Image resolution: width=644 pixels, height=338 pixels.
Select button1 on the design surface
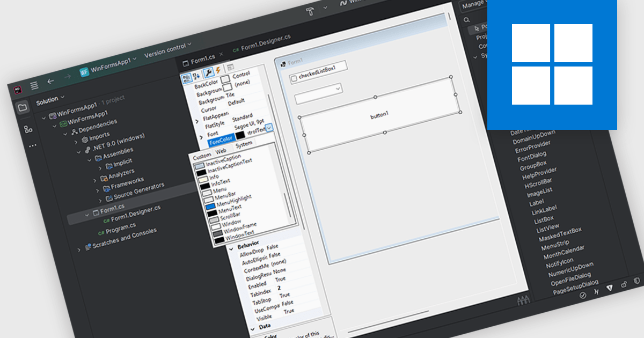(379, 114)
